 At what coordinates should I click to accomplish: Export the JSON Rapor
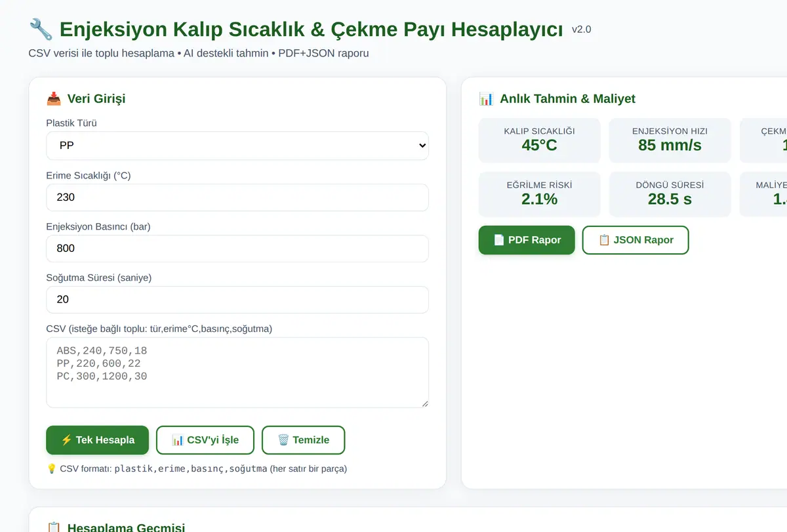pyautogui.click(x=636, y=240)
